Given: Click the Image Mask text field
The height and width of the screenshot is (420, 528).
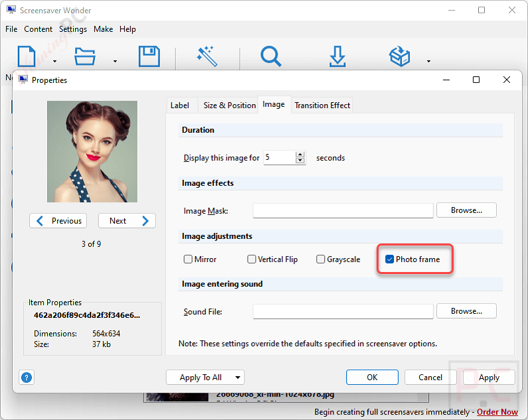Looking at the screenshot, I should pos(343,211).
